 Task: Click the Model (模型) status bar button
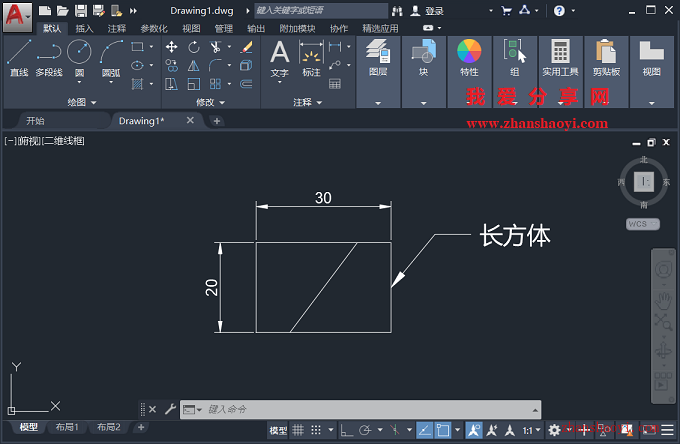click(278, 430)
